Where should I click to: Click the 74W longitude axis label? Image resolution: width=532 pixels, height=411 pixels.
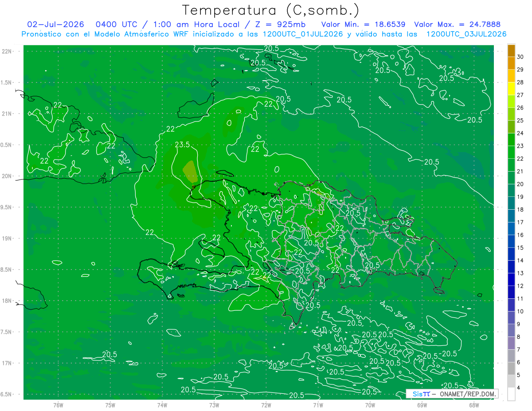coord(162,405)
